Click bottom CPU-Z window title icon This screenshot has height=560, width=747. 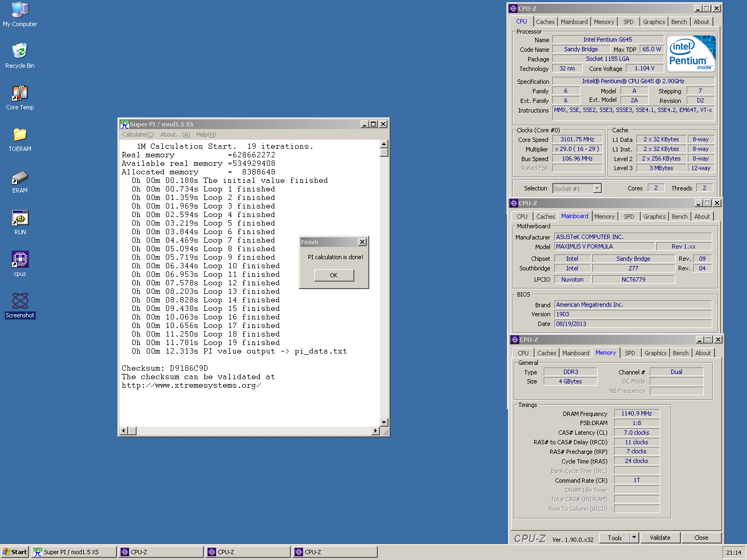515,340
